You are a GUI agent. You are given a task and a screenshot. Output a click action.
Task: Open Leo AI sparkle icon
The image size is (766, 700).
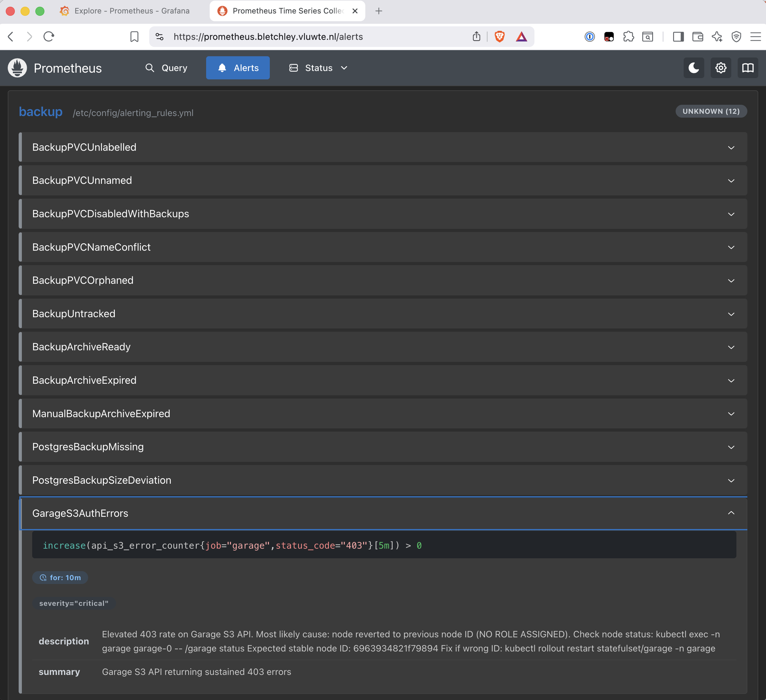click(717, 37)
